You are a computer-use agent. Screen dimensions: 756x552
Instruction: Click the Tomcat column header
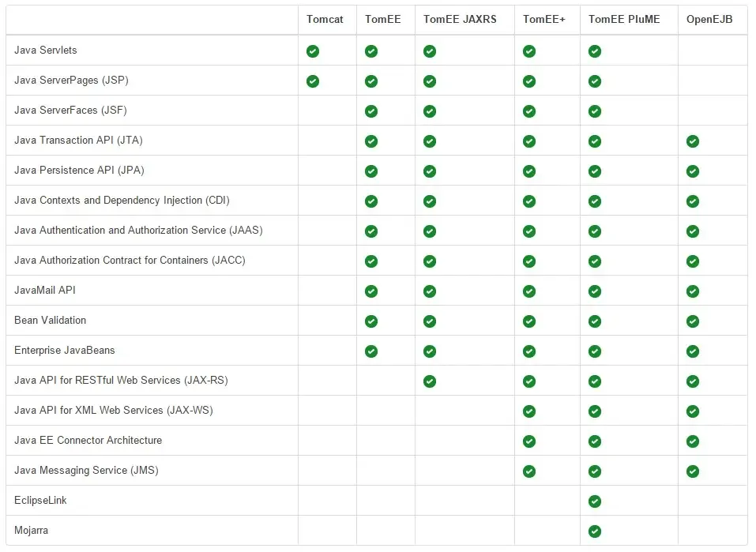pos(325,20)
